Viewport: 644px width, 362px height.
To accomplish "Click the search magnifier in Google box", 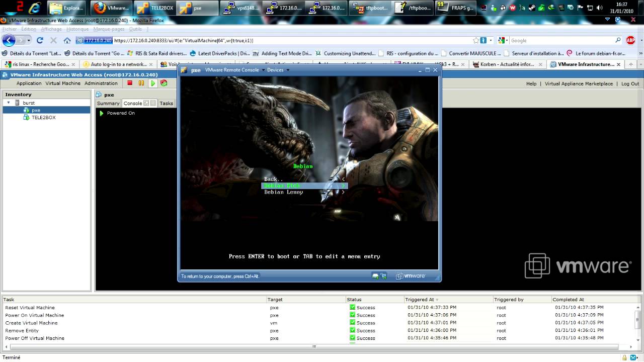I will [618, 40].
